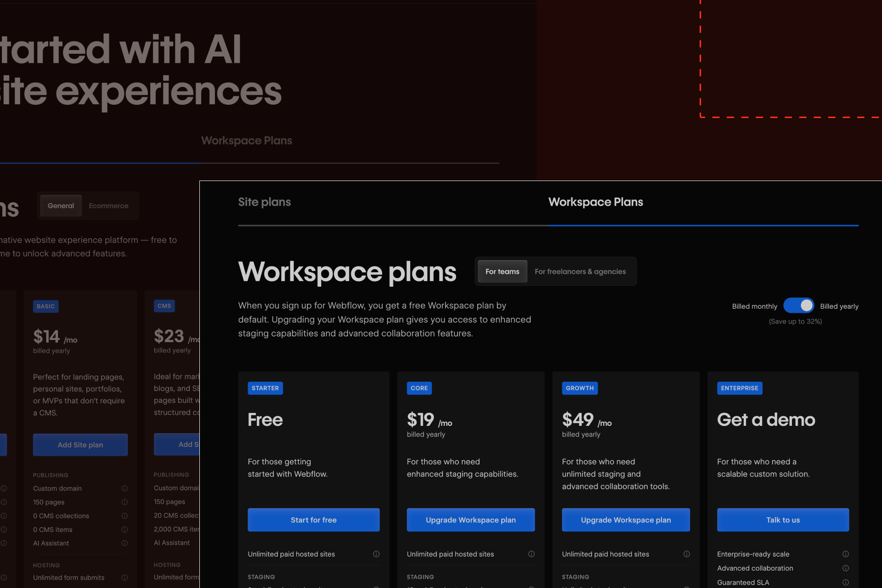Open Workspace Plans tab in background page
This screenshot has height=588, width=882.
pos(247,141)
